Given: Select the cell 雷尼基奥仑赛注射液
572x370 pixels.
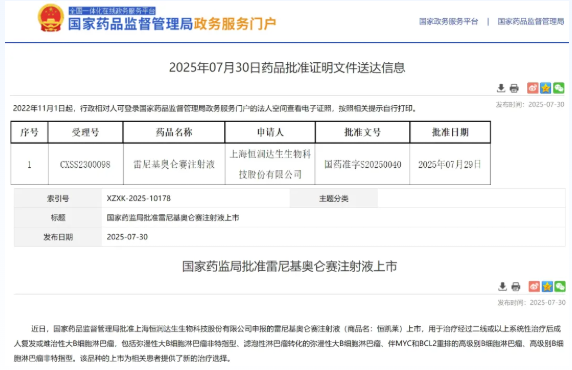Looking at the screenshot, I should (x=174, y=165).
